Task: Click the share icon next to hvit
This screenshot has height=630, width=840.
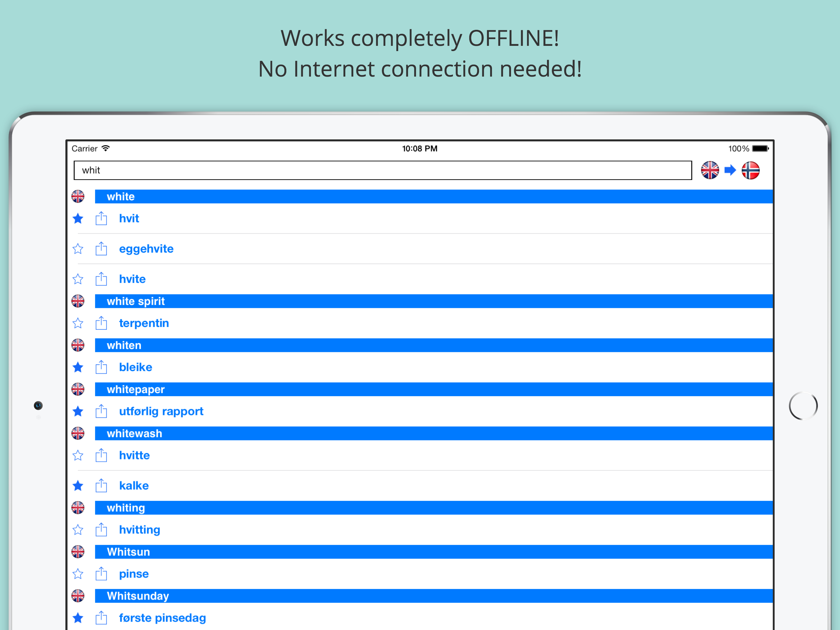Action: tap(101, 218)
